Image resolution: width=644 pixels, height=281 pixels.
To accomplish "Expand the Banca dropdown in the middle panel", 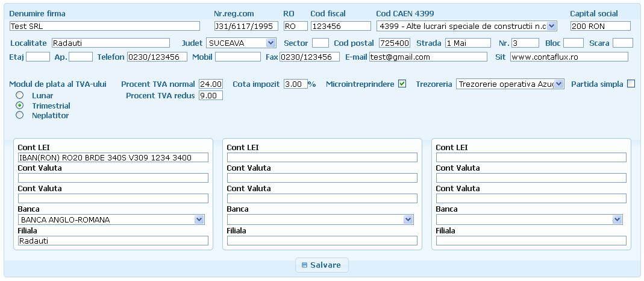I will (x=320, y=219).
